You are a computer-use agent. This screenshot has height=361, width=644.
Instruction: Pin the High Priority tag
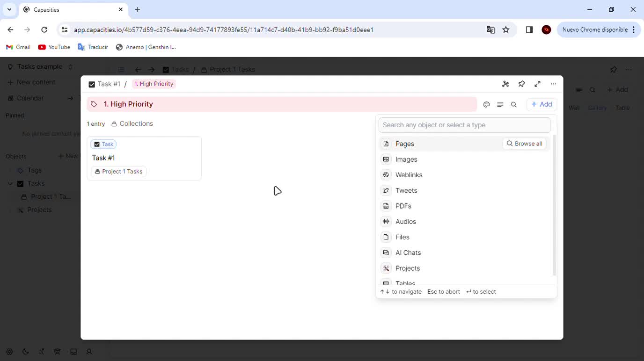(521, 84)
